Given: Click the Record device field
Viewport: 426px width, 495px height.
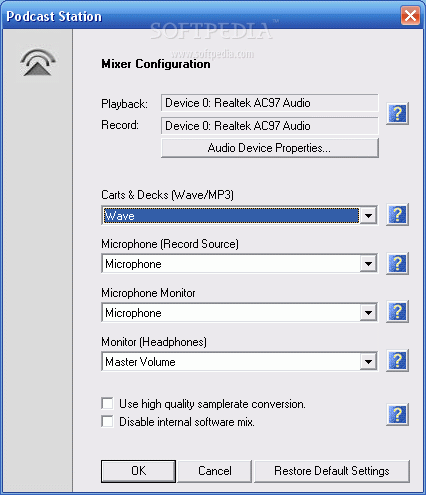Looking at the screenshot, I should click(x=270, y=126).
